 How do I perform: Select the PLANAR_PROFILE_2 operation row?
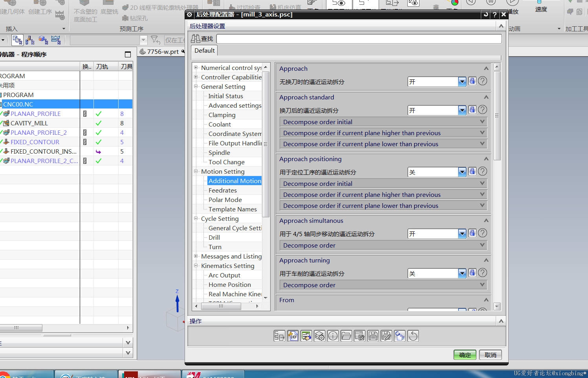pyautogui.click(x=38, y=132)
